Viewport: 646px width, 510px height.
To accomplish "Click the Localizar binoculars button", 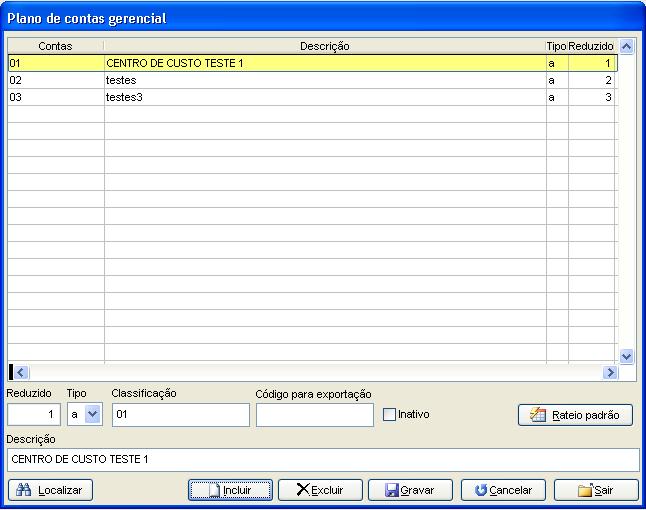I will [50, 490].
